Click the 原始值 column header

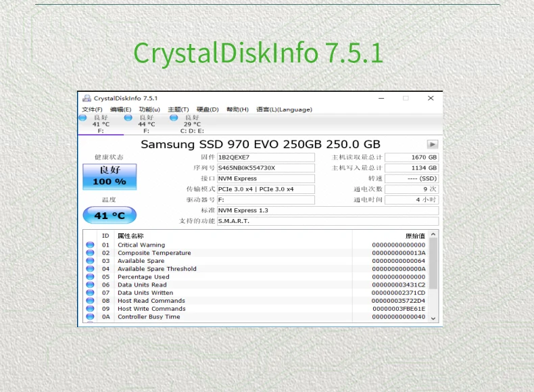(415, 236)
